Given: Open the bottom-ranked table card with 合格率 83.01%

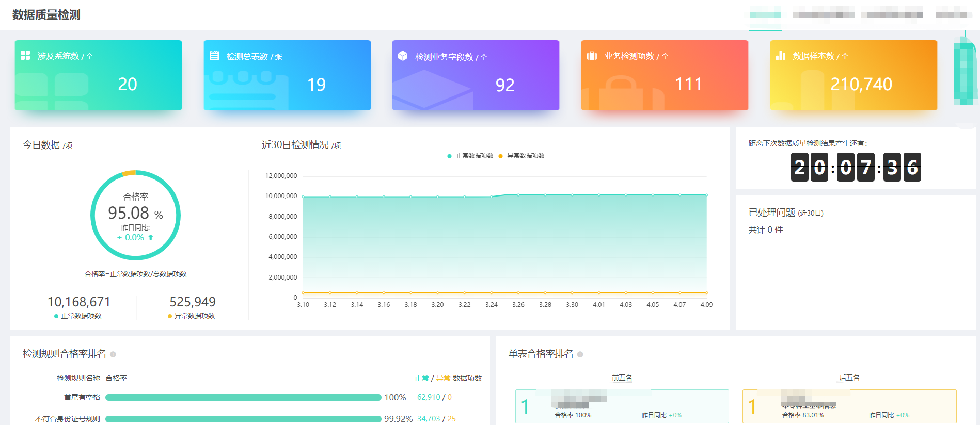Looking at the screenshot, I should 849,406.
